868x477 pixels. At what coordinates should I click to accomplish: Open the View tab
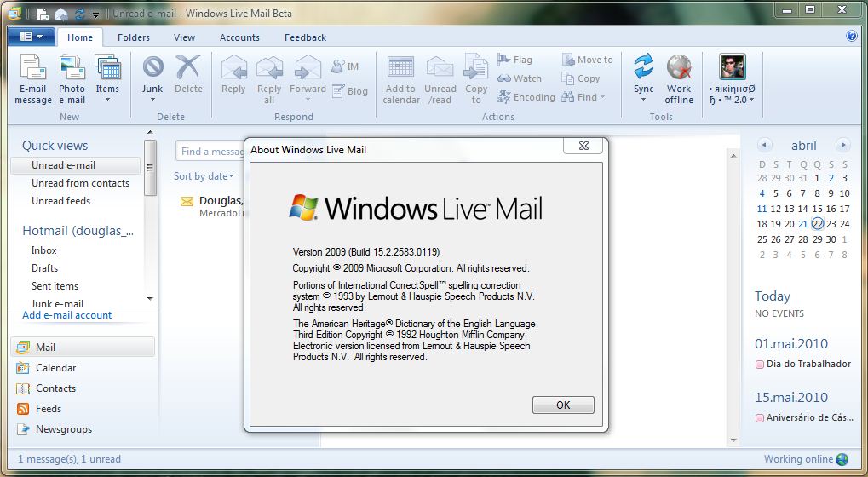(184, 37)
